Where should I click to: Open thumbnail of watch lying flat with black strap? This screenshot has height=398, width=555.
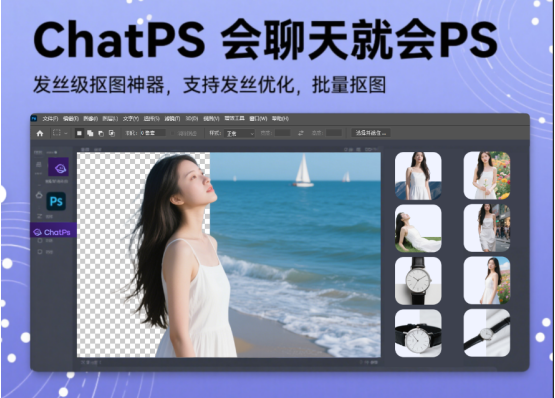pos(418,333)
